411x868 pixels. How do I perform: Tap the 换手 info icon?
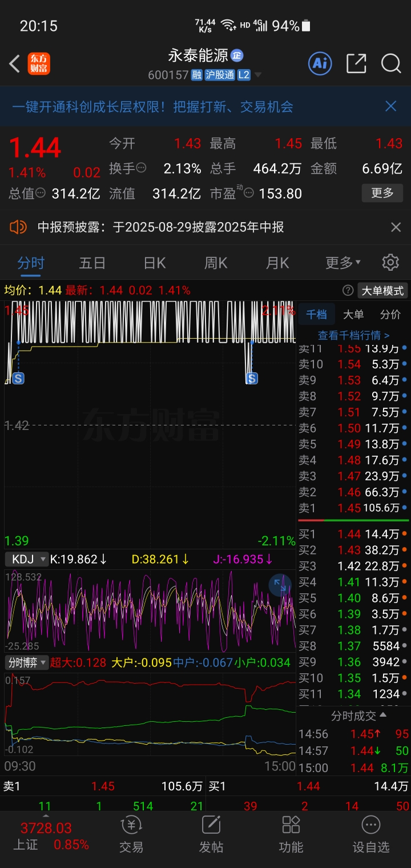[x=141, y=168]
